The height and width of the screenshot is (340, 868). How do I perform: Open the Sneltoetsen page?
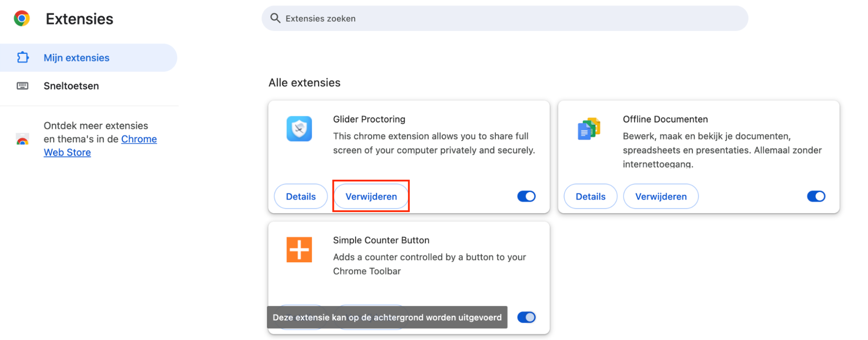[71, 86]
